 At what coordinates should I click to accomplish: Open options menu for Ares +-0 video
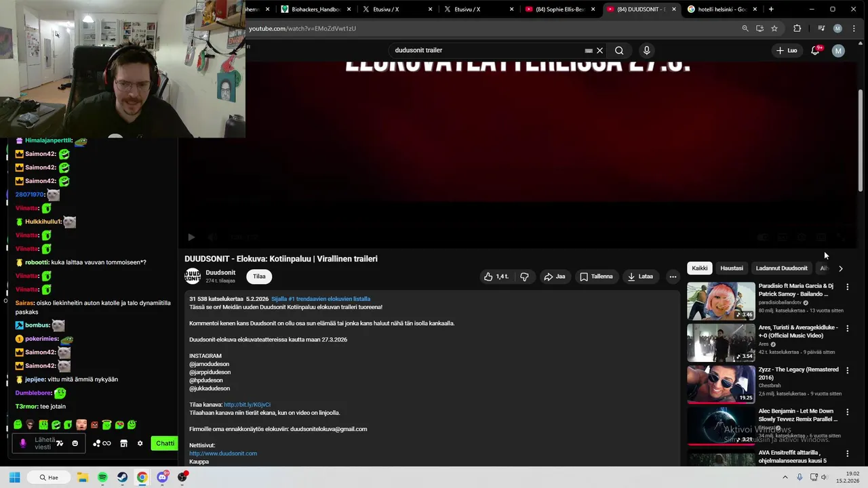point(847,328)
